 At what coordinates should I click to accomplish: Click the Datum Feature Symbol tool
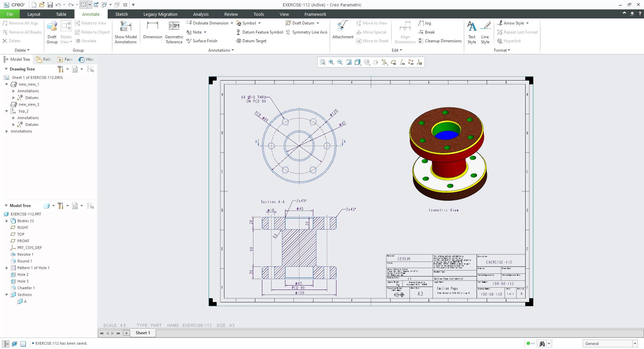pyautogui.click(x=260, y=32)
